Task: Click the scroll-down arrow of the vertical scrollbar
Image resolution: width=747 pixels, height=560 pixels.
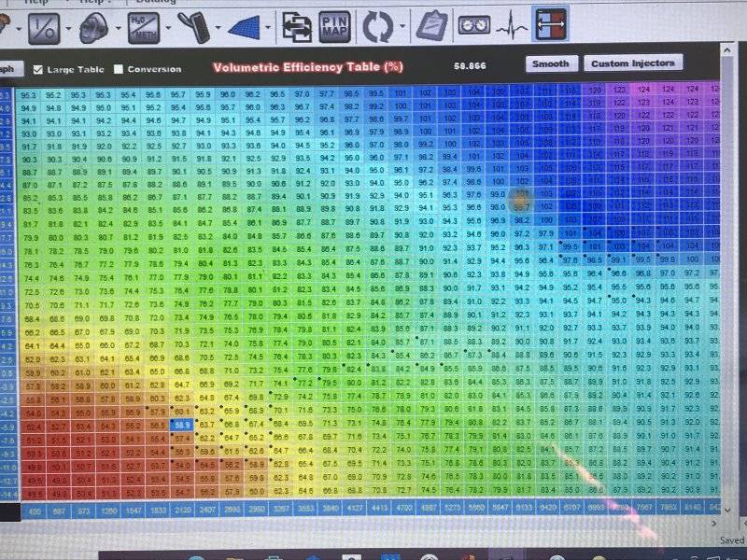Action: click(x=727, y=510)
